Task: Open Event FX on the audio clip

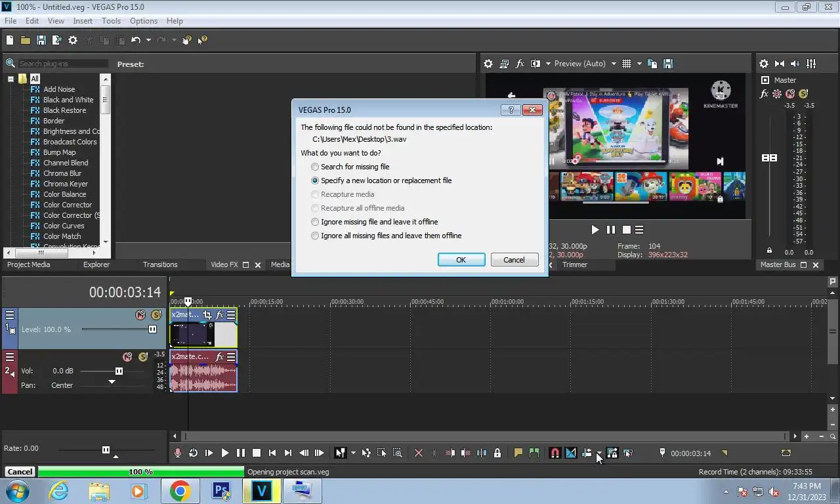Action: click(x=219, y=357)
